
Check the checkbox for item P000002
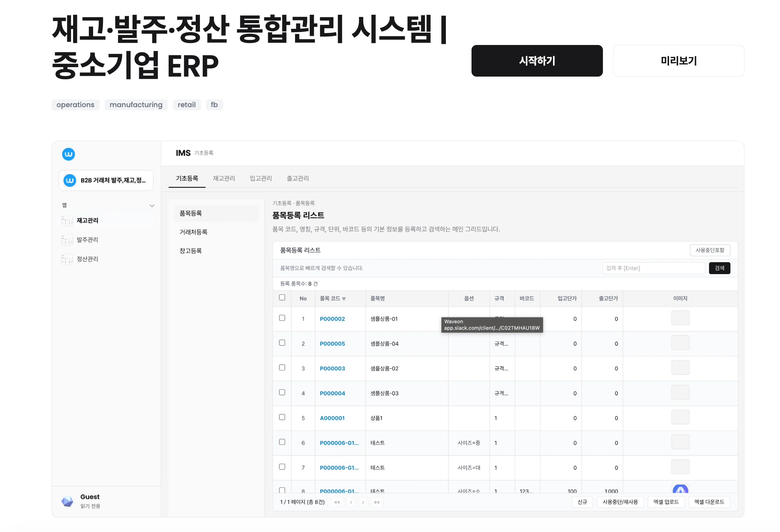282,318
